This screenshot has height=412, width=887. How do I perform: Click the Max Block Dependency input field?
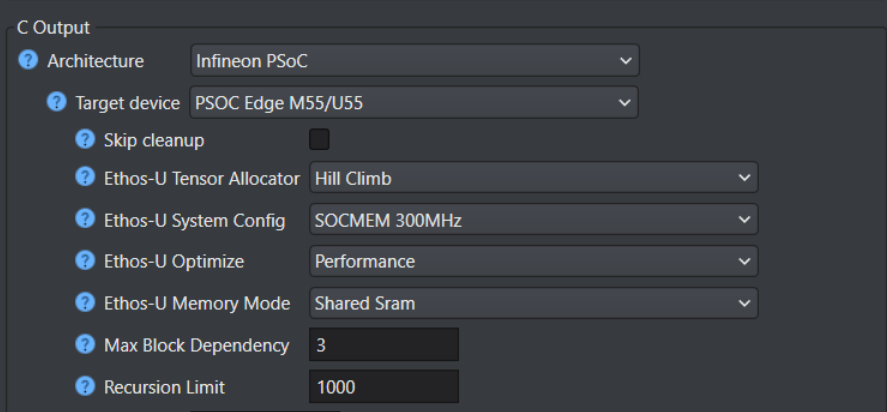pyautogui.click(x=383, y=345)
